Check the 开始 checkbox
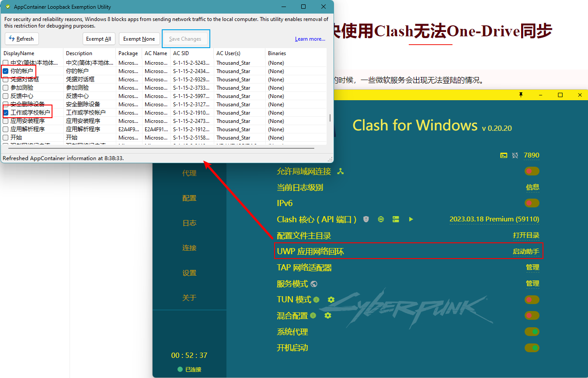This screenshot has height=378, width=588. coord(6,137)
